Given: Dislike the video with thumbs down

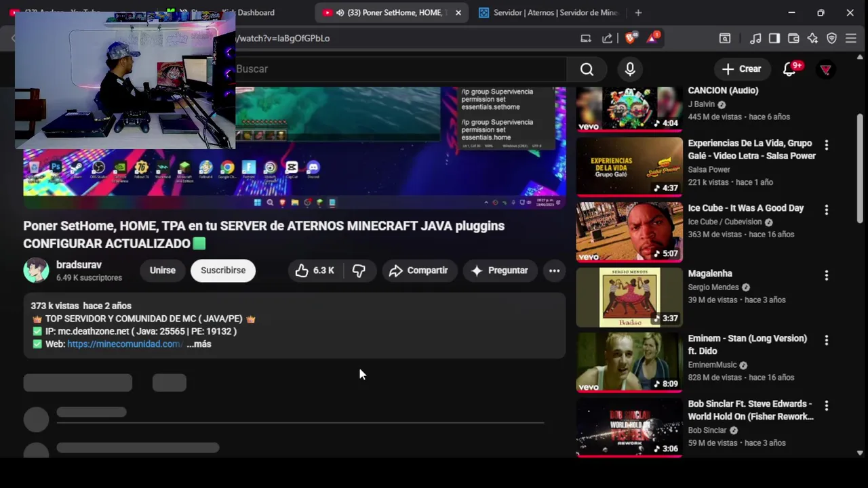Looking at the screenshot, I should tap(359, 270).
